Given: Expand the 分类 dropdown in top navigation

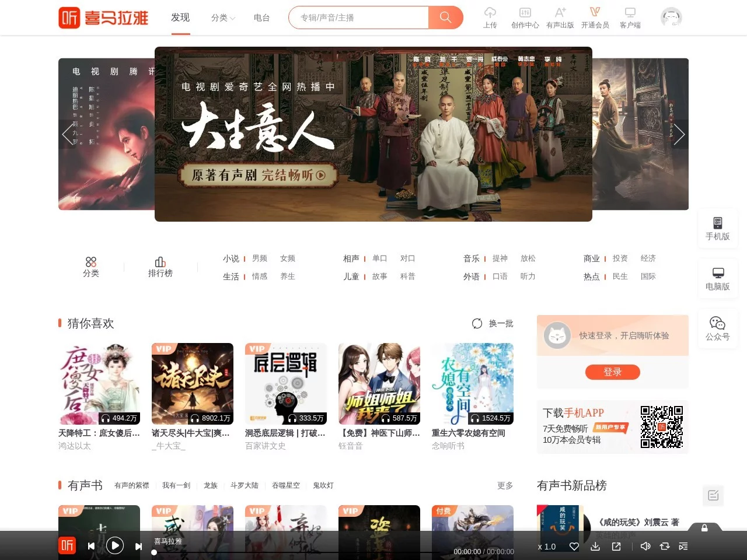Looking at the screenshot, I should [223, 17].
